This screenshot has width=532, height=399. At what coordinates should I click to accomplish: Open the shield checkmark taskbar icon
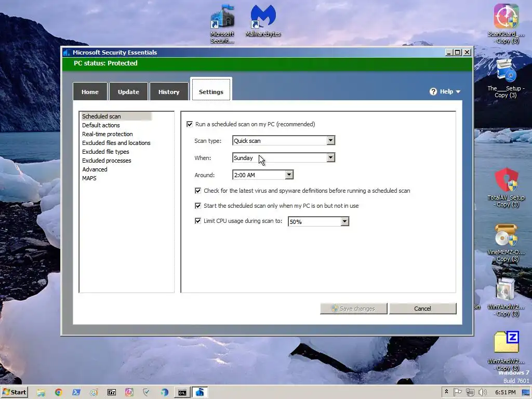pyautogui.click(x=147, y=393)
